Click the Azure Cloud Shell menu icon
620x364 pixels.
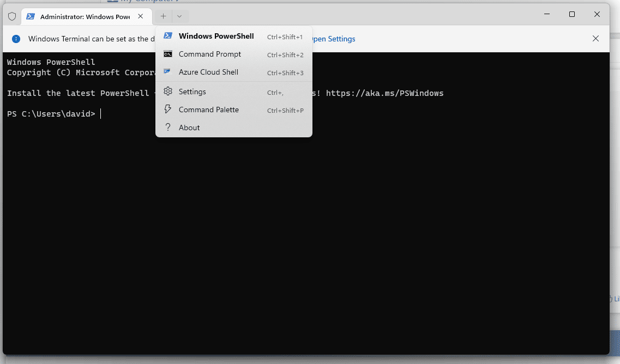[167, 71]
